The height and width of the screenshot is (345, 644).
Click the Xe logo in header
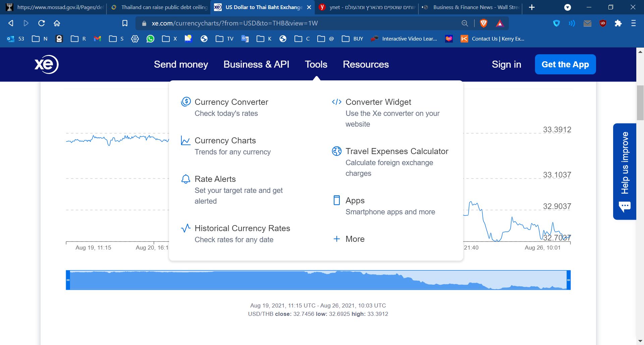point(46,64)
